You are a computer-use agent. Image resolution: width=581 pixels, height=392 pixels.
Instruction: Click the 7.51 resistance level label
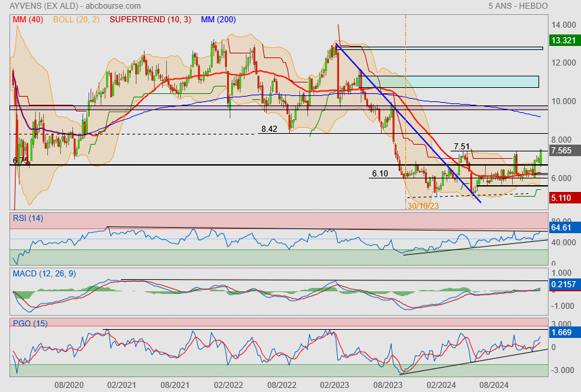(461, 146)
